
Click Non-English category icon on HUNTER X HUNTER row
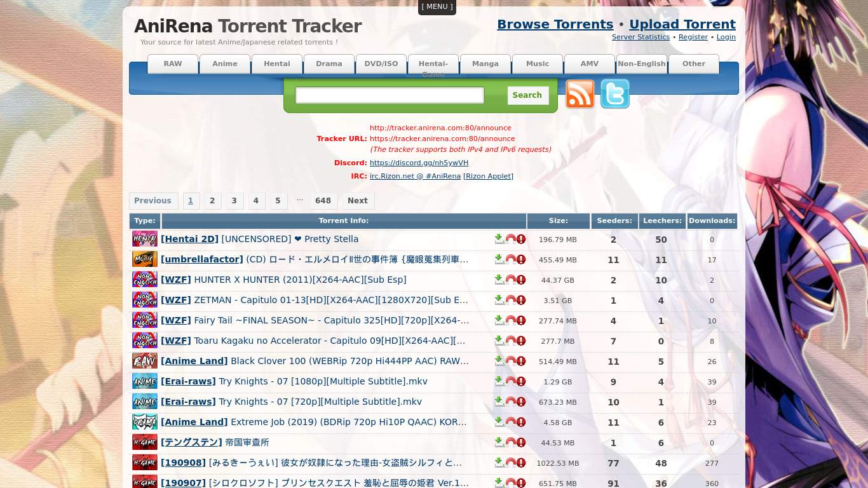point(145,280)
